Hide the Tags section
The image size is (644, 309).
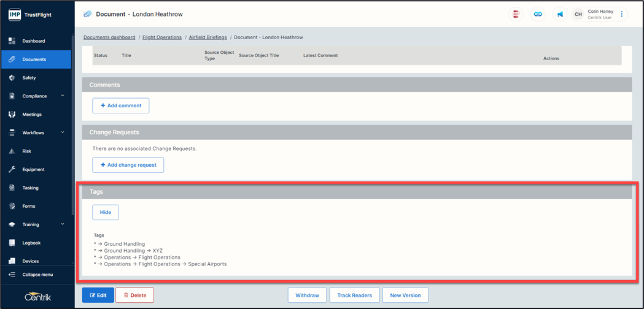click(x=106, y=212)
